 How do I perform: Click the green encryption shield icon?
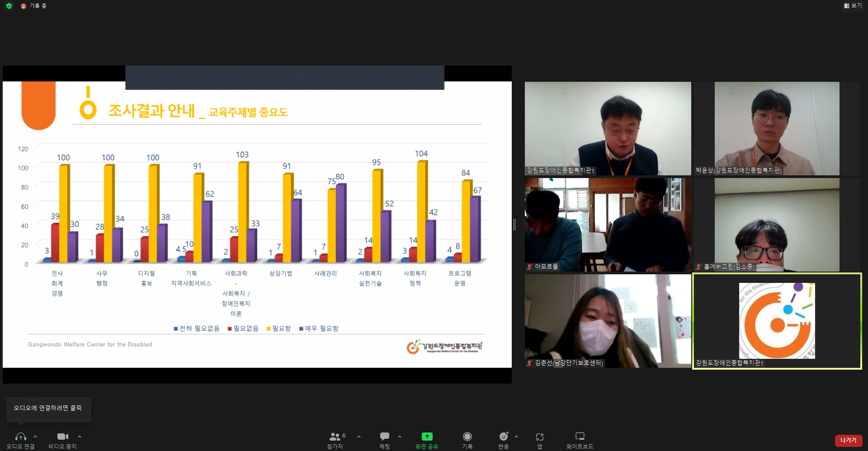9,6
